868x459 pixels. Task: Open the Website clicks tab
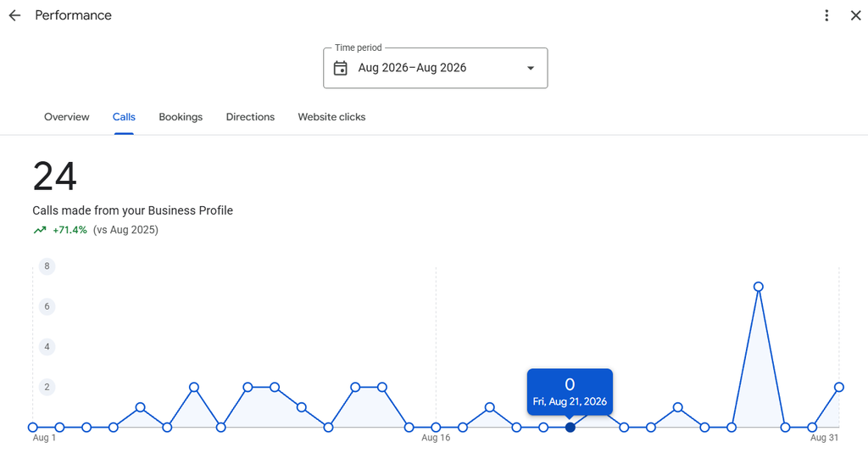click(331, 117)
